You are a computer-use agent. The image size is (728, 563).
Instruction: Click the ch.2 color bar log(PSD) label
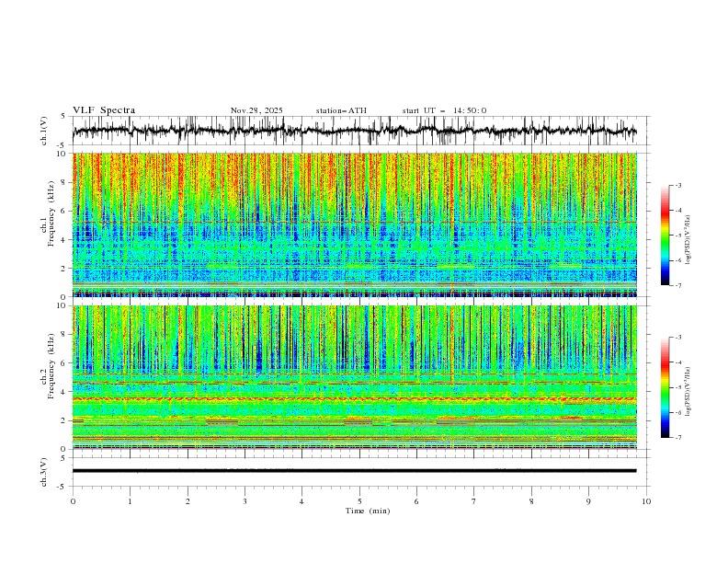click(688, 391)
